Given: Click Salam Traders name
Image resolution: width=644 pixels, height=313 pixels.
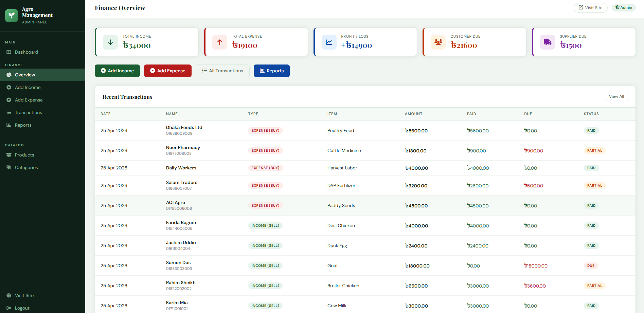Looking at the screenshot, I should pyautogui.click(x=182, y=182).
